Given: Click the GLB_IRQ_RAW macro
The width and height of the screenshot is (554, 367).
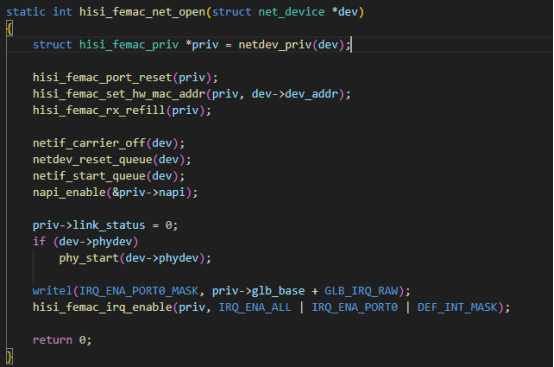Looking at the screenshot, I should [361, 291].
